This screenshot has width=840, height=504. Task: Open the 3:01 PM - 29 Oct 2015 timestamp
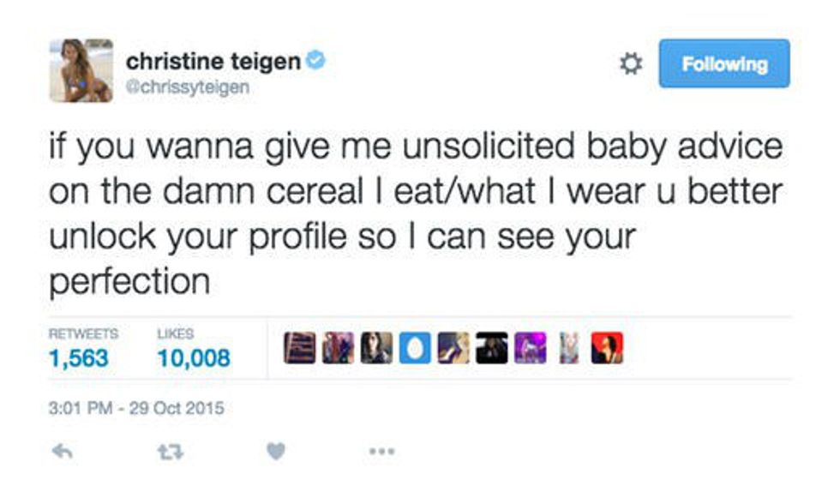point(136,408)
